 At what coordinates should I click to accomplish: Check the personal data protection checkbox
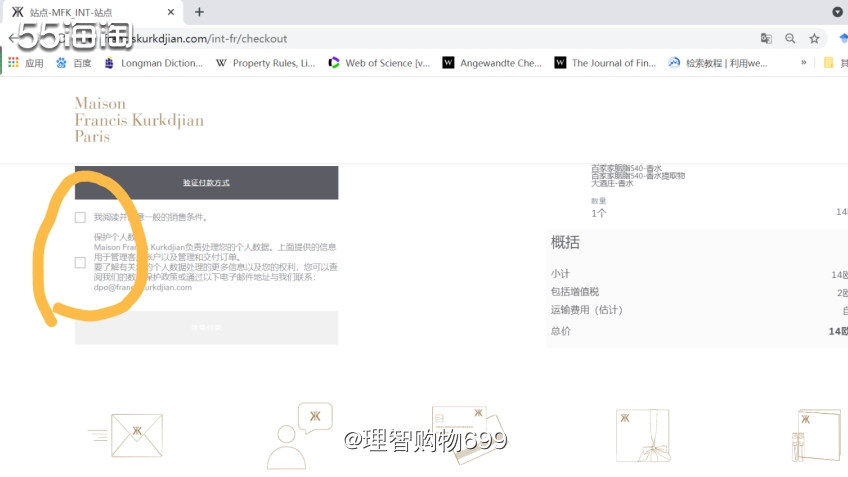tap(80, 262)
